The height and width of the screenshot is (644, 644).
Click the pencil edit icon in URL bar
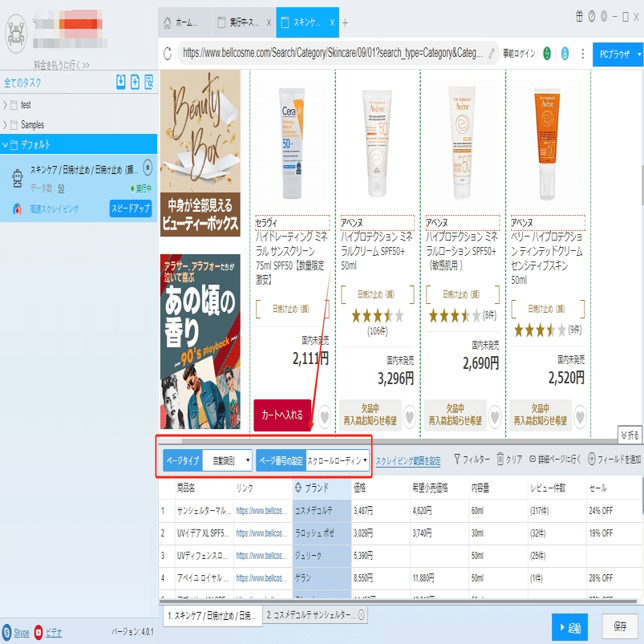point(492,53)
